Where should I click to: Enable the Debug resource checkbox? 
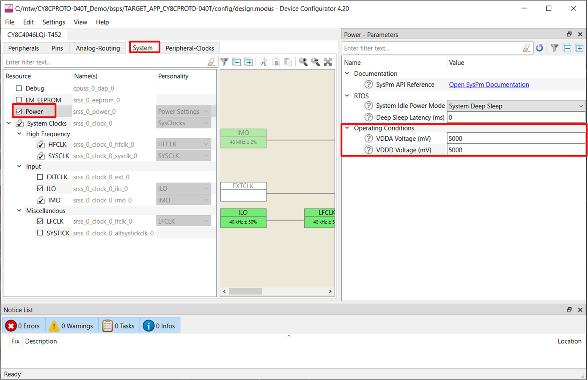click(19, 88)
